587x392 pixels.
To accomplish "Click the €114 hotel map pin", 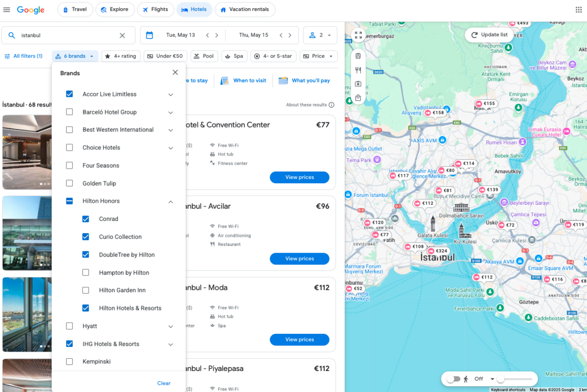I will click(x=465, y=164).
